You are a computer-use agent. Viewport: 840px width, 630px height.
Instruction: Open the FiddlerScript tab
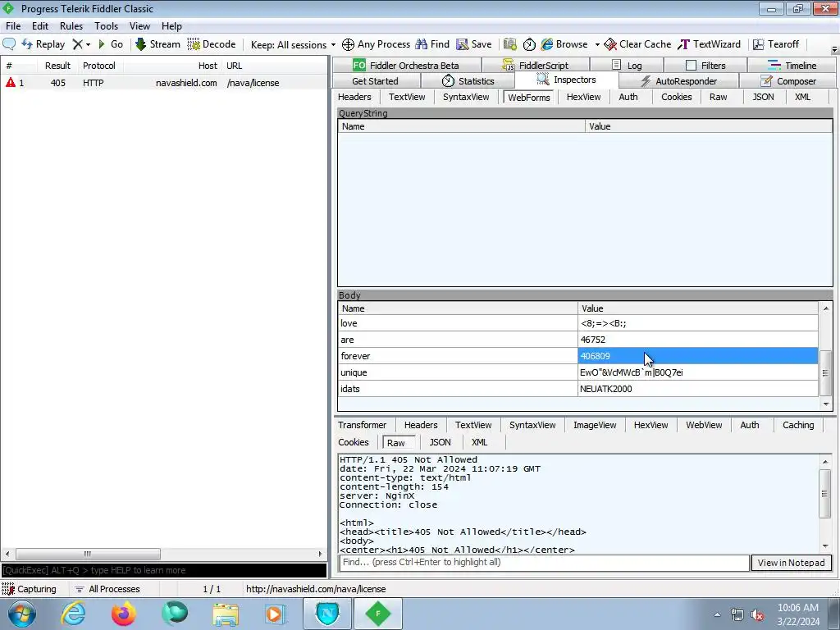point(535,66)
